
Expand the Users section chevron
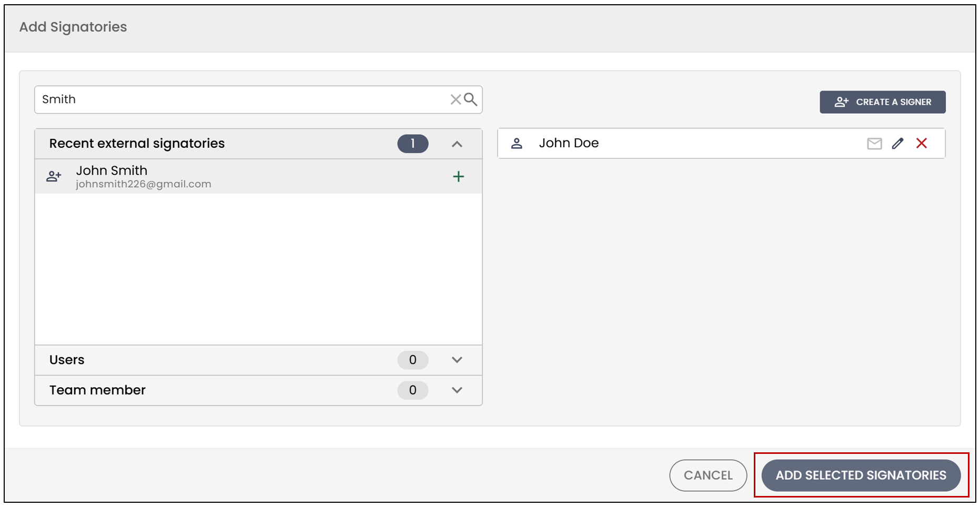pos(457,360)
